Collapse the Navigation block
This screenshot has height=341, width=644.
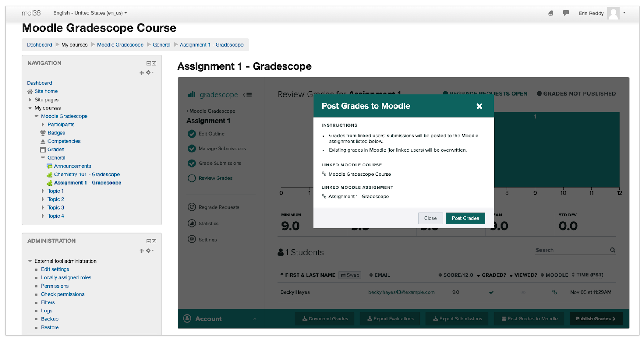coord(148,63)
